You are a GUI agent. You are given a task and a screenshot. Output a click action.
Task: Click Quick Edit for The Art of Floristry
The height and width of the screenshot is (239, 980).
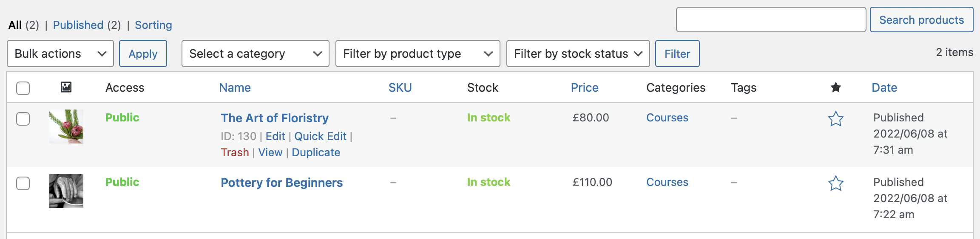(320, 136)
